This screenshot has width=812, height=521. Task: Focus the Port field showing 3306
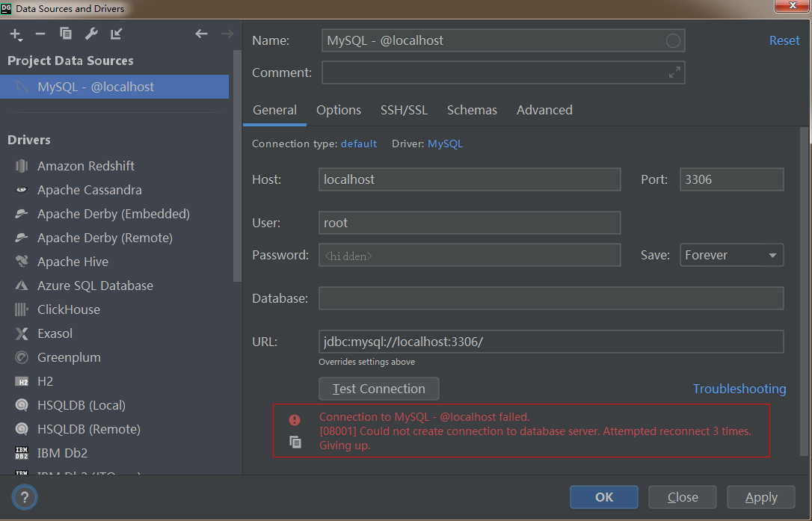point(731,179)
